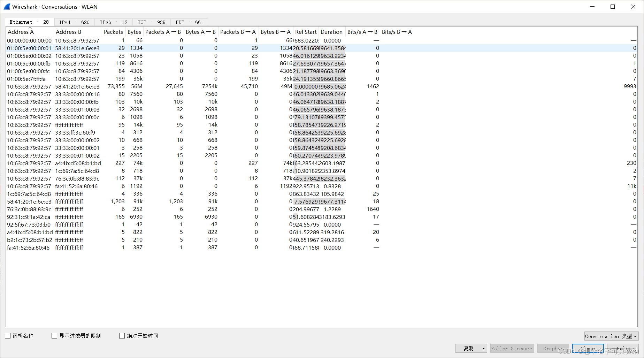Select the 1640 bits/s A→B value

(373, 209)
